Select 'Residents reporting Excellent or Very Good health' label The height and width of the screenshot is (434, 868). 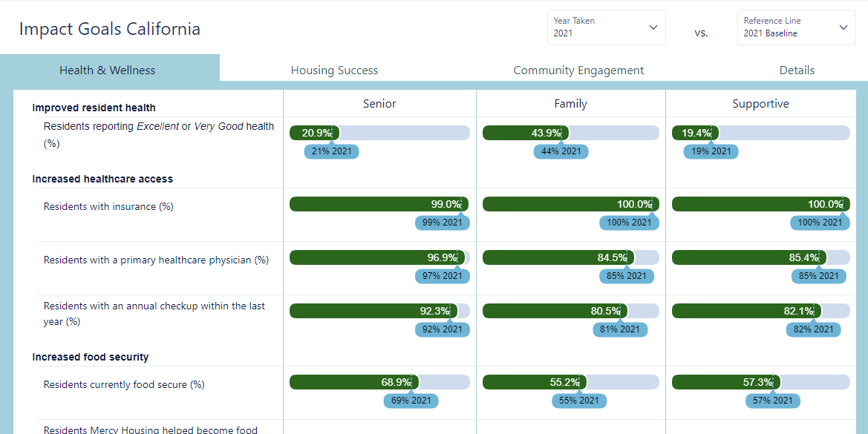point(159,135)
